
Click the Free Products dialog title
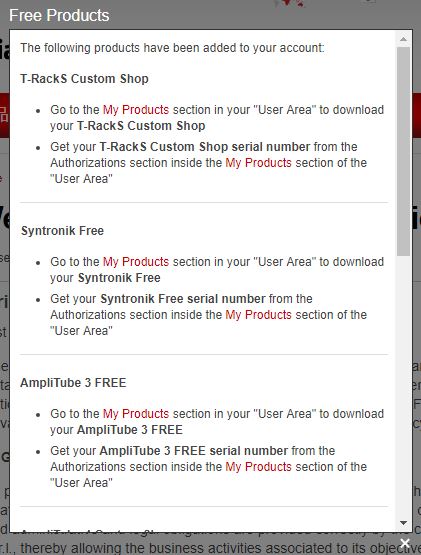point(59,15)
